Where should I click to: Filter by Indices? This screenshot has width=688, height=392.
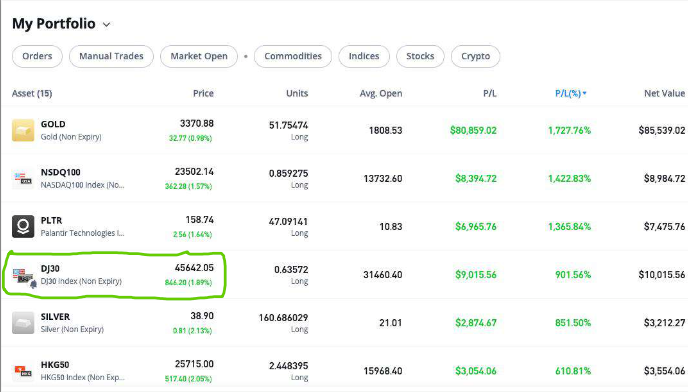point(364,56)
